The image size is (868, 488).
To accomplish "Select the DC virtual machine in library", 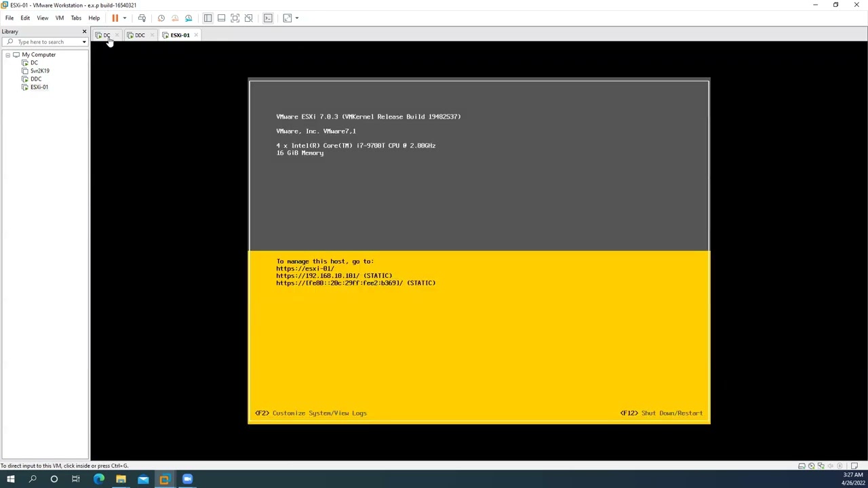I will [34, 63].
